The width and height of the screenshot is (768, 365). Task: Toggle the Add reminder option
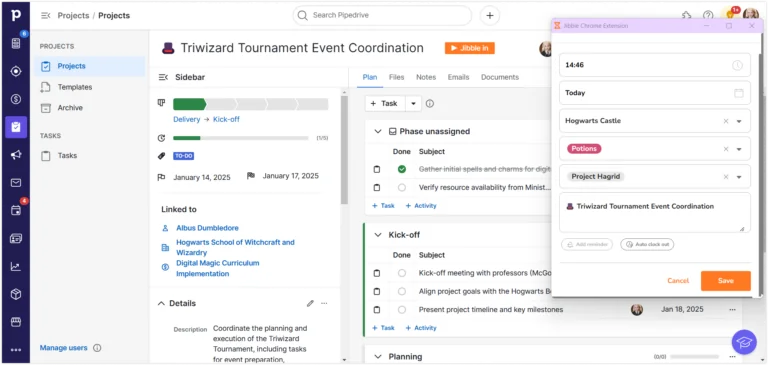coord(587,244)
